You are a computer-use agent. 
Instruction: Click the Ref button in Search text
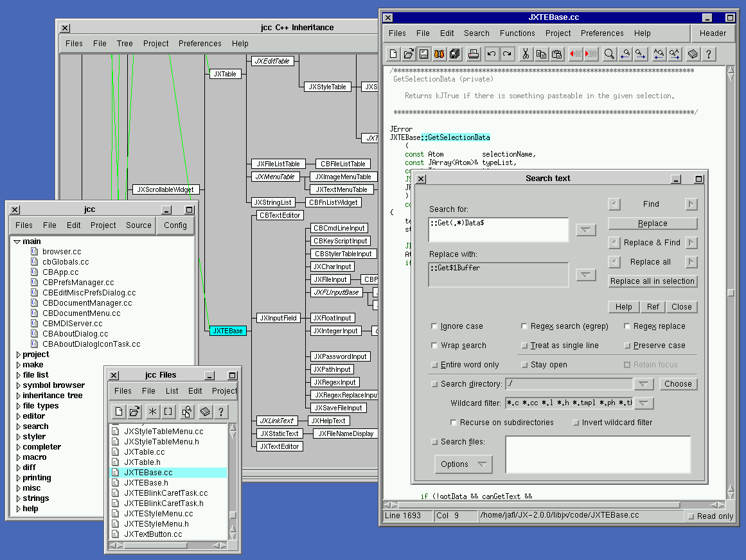pos(653,306)
